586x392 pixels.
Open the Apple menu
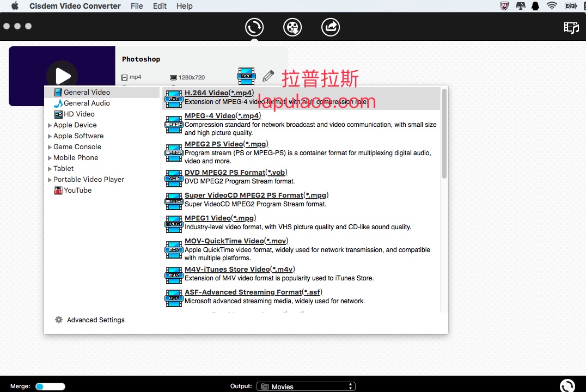click(15, 6)
